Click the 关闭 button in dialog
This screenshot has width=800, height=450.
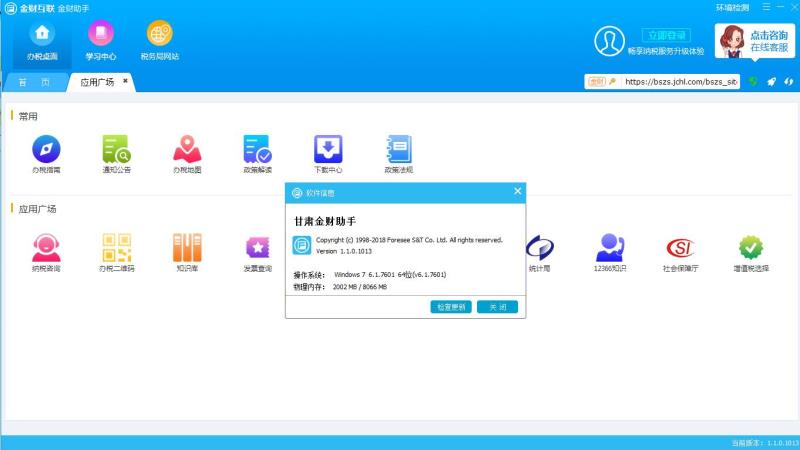(x=497, y=307)
